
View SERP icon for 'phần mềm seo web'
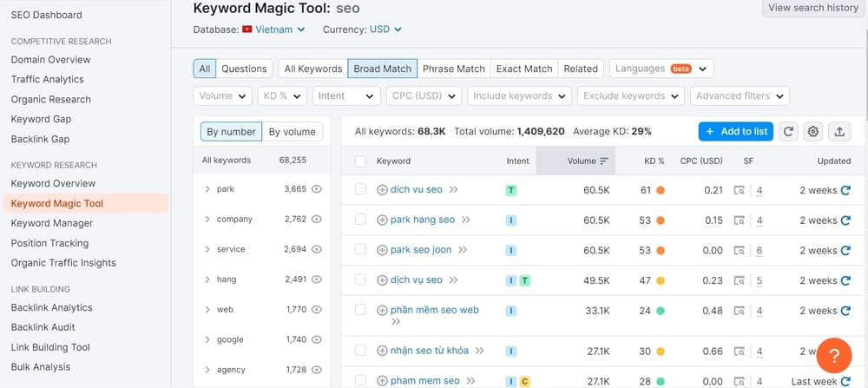[739, 311]
